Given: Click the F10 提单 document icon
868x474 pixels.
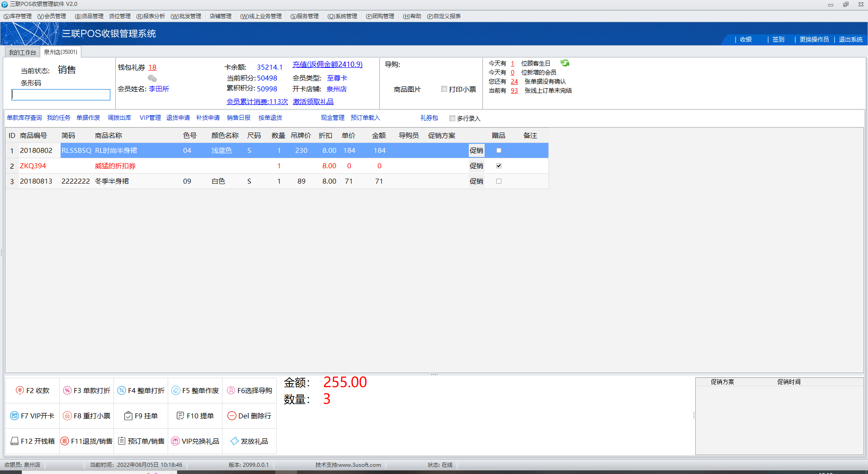Looking at the screenshot, I should (180, 416).
